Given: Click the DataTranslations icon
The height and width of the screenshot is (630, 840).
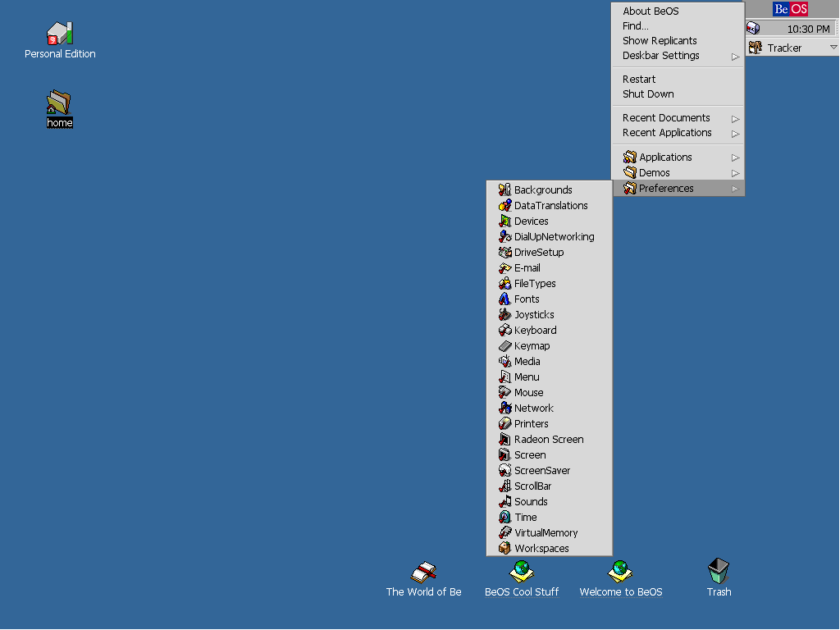Looking at the screenshot, I should 504,205.
